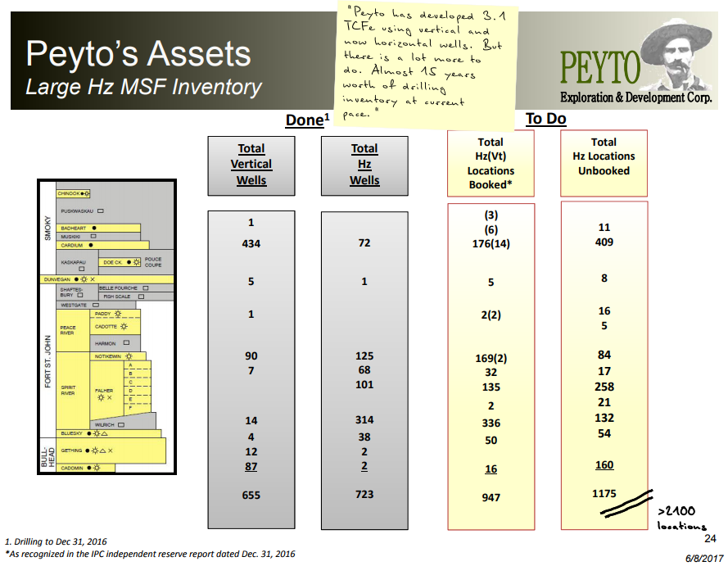Select the date 6/8/2017
The height and width of the screenshot is (566, 728).
click(705, 559)
